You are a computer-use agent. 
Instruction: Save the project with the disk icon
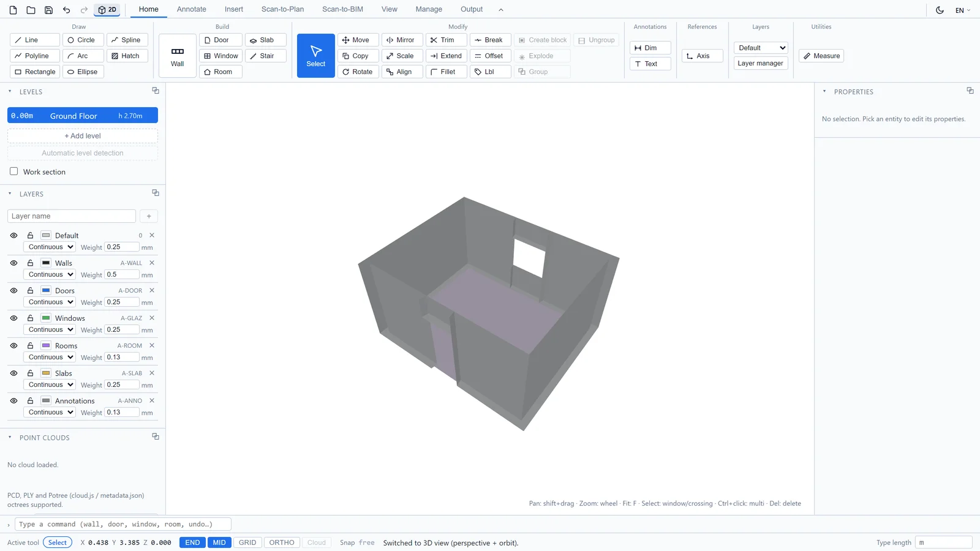pyautogui.click(x=48, y=10)
